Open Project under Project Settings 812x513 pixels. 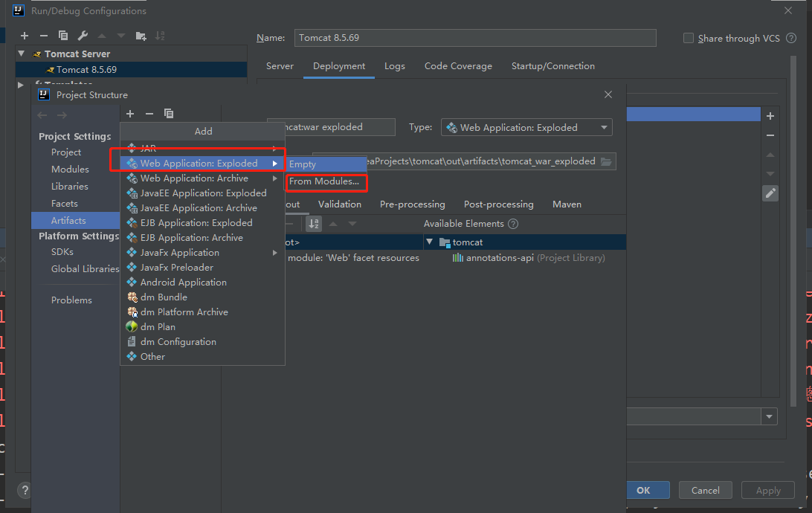(x=66, y=152)
